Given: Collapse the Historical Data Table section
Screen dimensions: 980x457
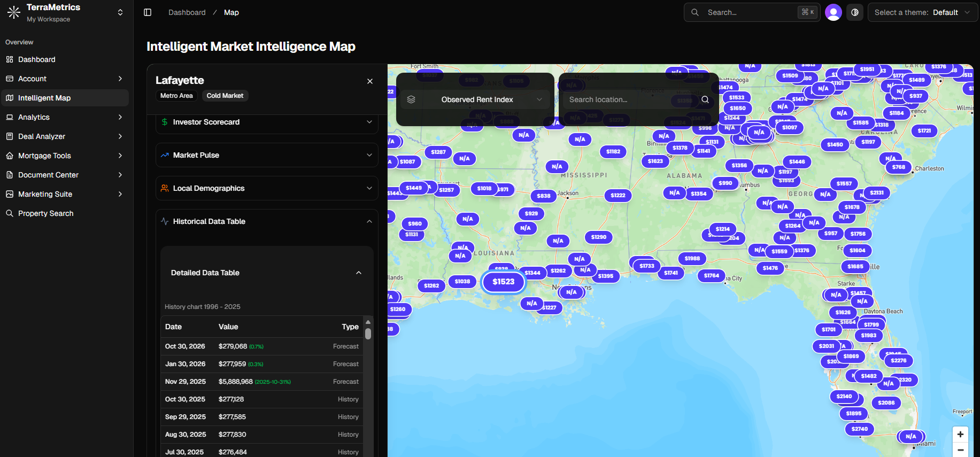Looking at the screenshot, I should (267, 221).
